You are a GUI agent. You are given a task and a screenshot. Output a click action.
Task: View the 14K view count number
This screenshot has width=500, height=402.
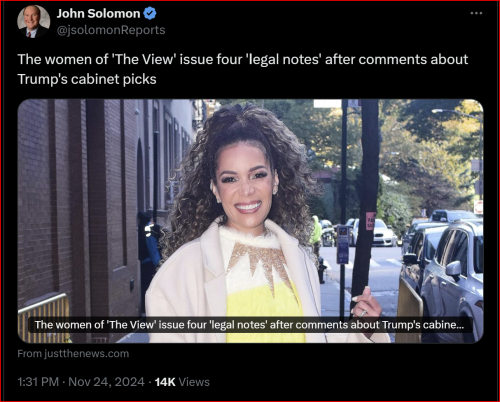[165, 382]
